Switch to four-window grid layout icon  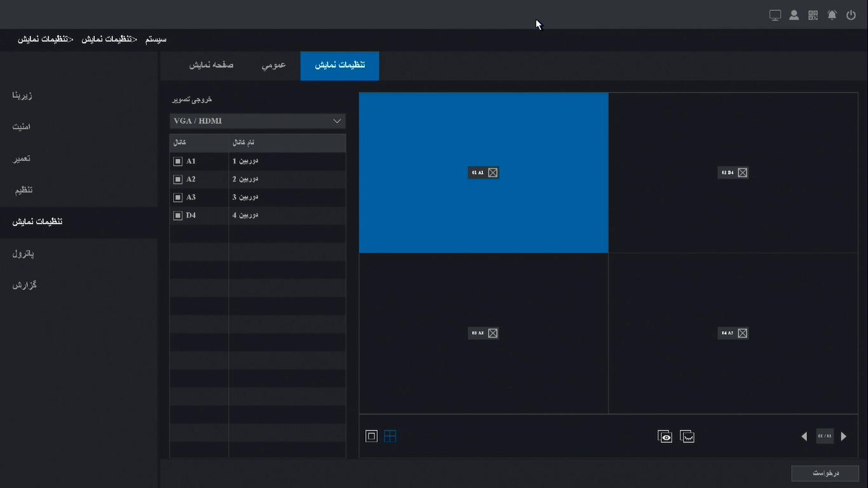point(390,436)
